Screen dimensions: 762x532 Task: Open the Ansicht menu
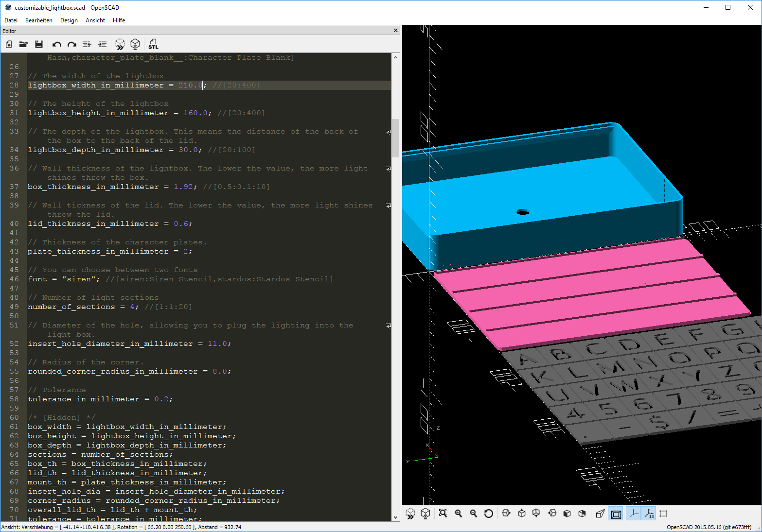(x=95, y=20)
